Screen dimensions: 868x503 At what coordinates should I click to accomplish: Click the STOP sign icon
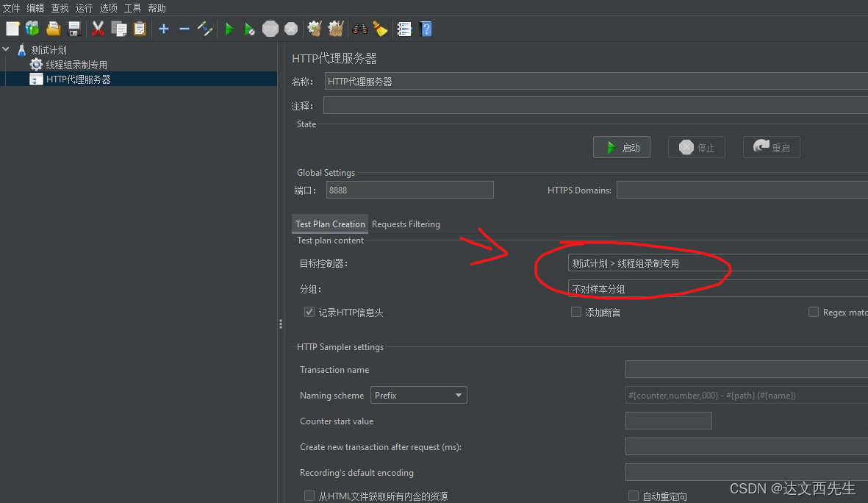270,29
